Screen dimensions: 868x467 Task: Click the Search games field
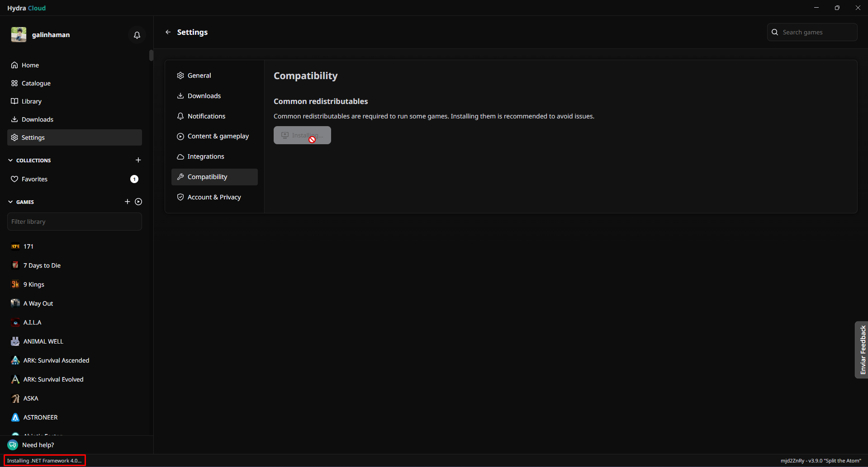(x=817, y=32)
